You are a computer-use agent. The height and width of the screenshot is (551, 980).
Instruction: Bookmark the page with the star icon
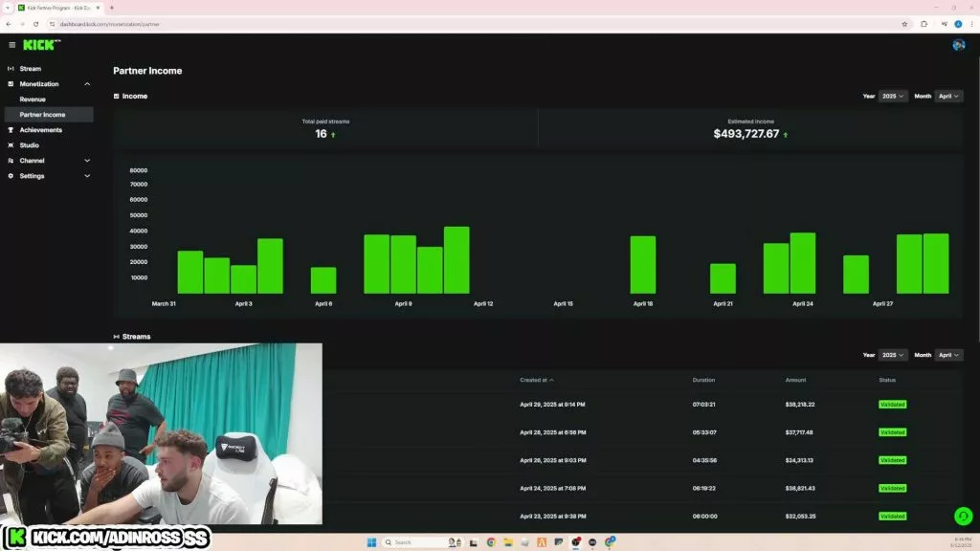904,24
